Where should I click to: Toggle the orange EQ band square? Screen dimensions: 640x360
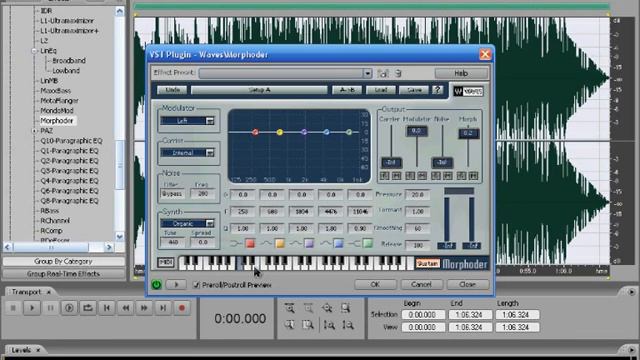(280, 244)
